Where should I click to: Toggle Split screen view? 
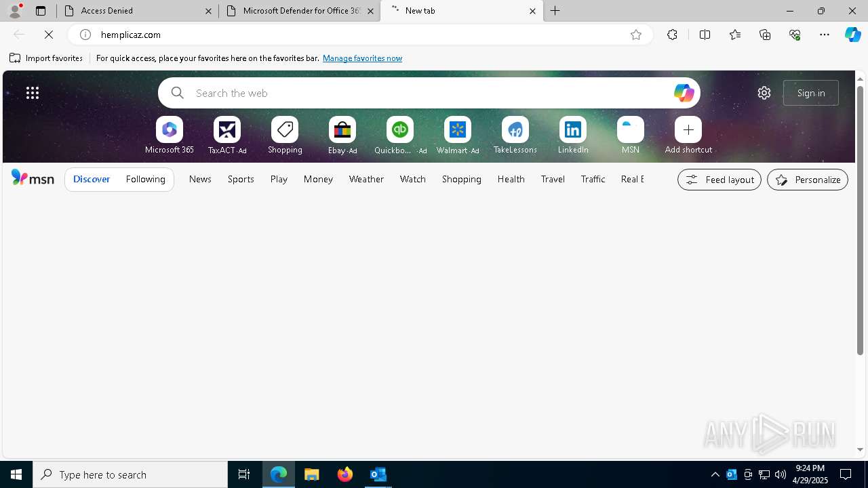705,35
